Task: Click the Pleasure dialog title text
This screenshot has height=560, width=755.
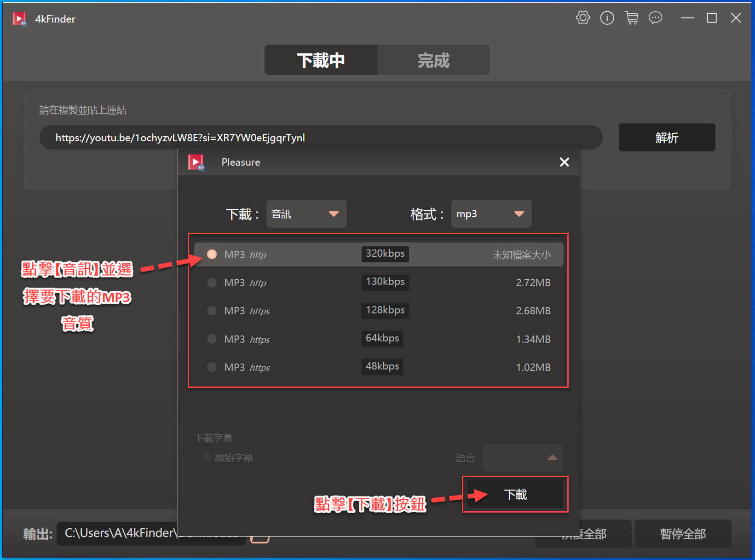Action: [x=241, y=162]
